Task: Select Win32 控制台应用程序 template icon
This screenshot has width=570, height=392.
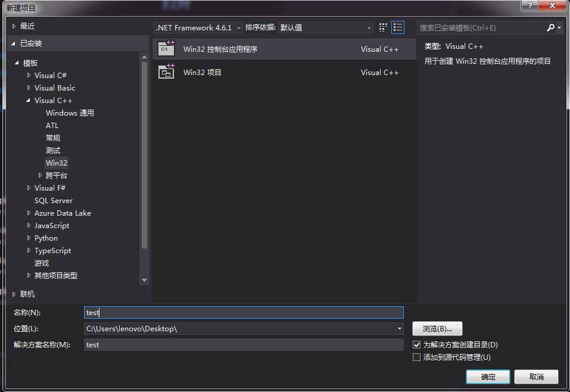Action: click(167, 48)
